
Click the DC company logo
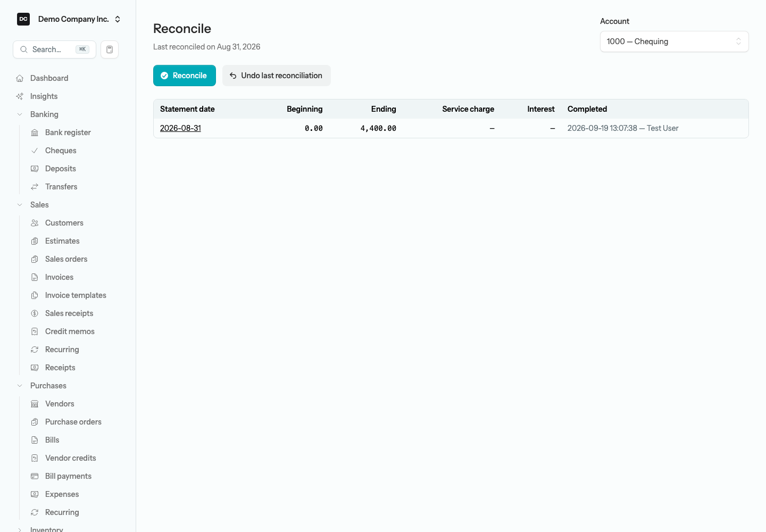(23, 19)
